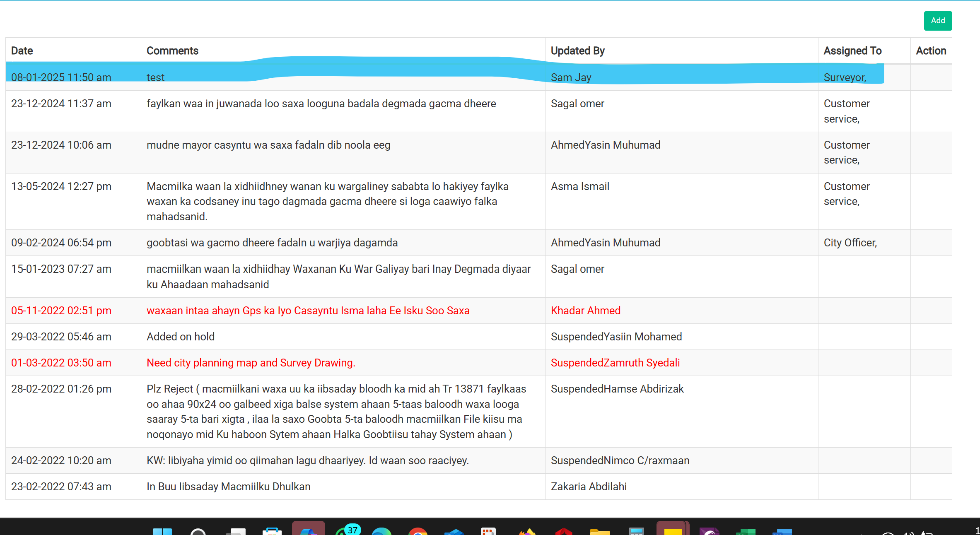This screenshot has width=980, height=535.
Task: Select the date 15-01-2023 07:27 am
Action: pos(61,269)
